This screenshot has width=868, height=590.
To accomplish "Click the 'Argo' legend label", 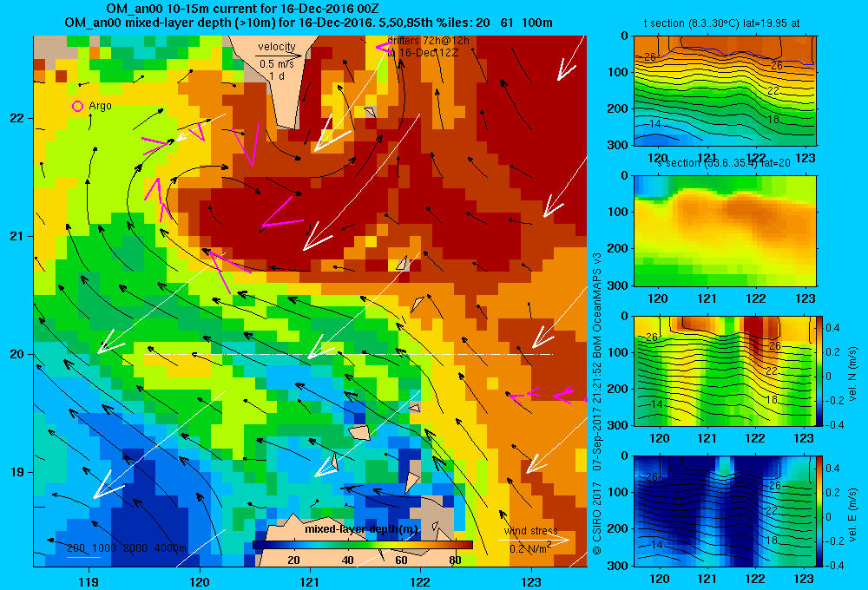I will (100, 106).
